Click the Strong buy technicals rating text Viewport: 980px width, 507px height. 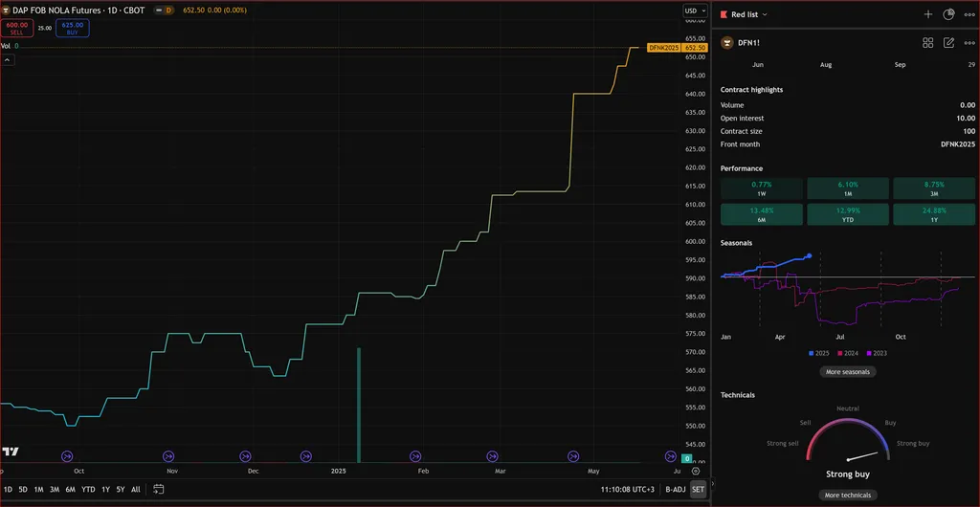[x=848, y=474]
